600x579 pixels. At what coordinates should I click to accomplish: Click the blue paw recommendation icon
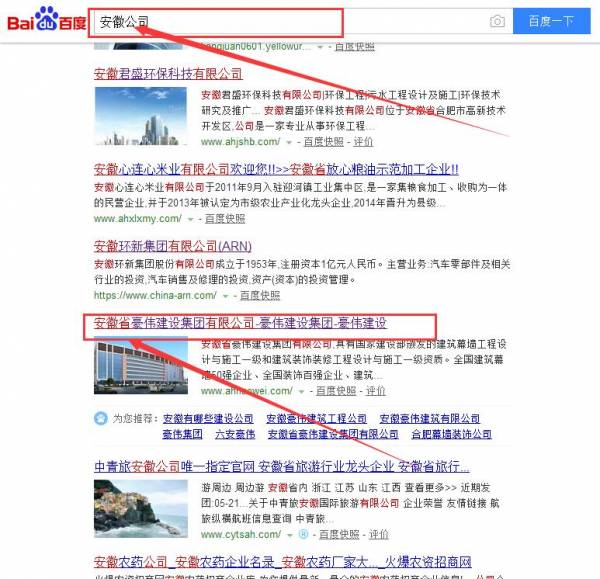tap(101, 418)
